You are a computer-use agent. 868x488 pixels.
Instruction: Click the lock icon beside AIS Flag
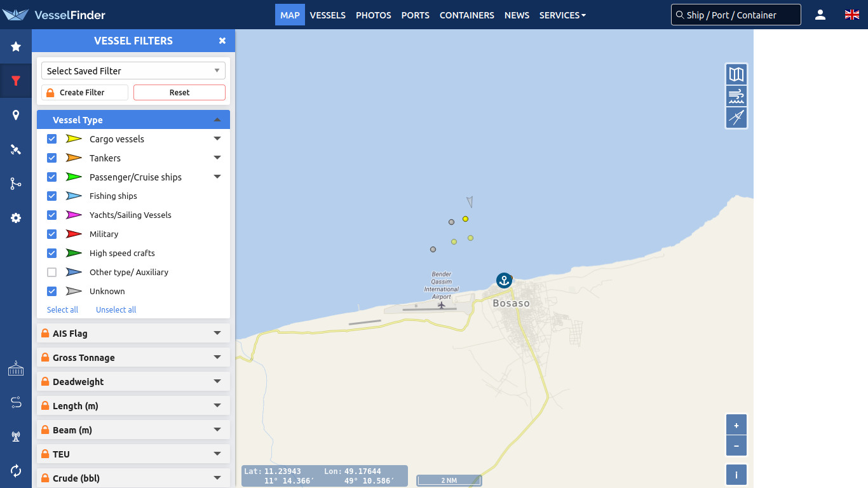45,334
